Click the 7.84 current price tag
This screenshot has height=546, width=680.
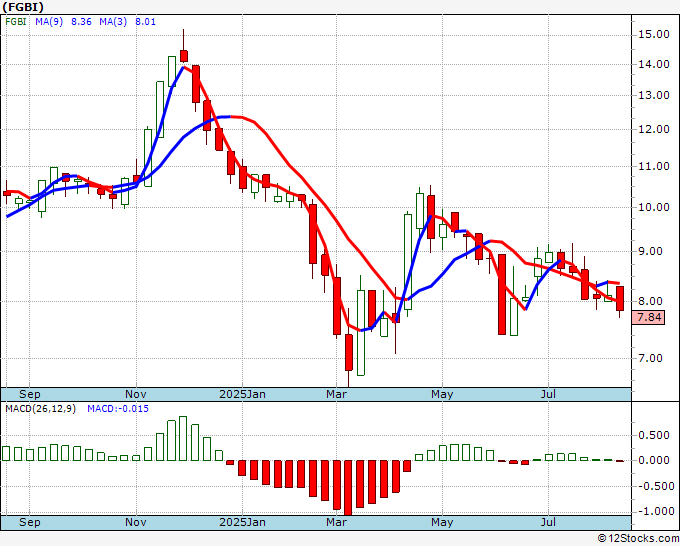click(648, 317)
